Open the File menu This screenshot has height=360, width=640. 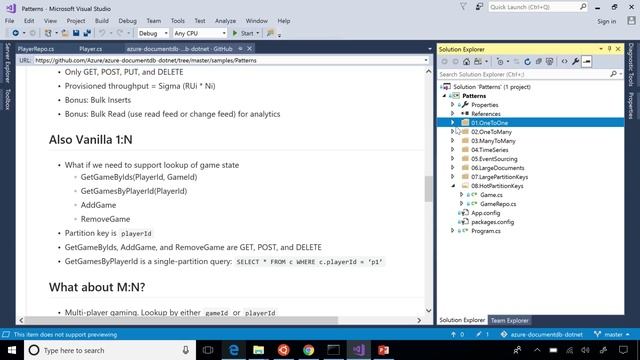pyautogui.click(x=9, y=21)
